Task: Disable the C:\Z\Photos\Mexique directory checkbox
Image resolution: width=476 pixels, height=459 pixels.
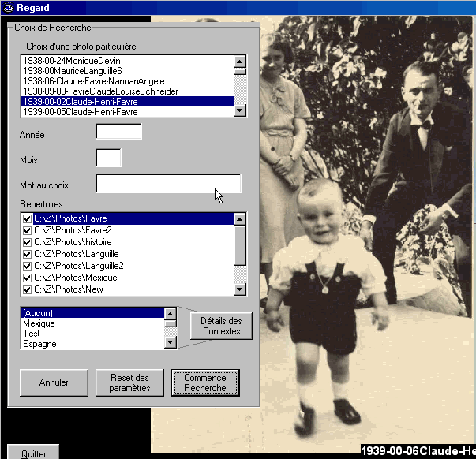Action: point(28,278)
